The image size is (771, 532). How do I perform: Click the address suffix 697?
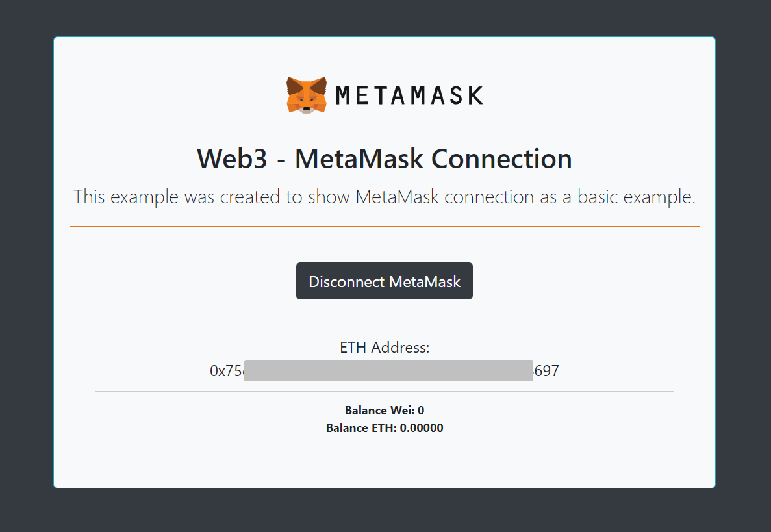546,370
